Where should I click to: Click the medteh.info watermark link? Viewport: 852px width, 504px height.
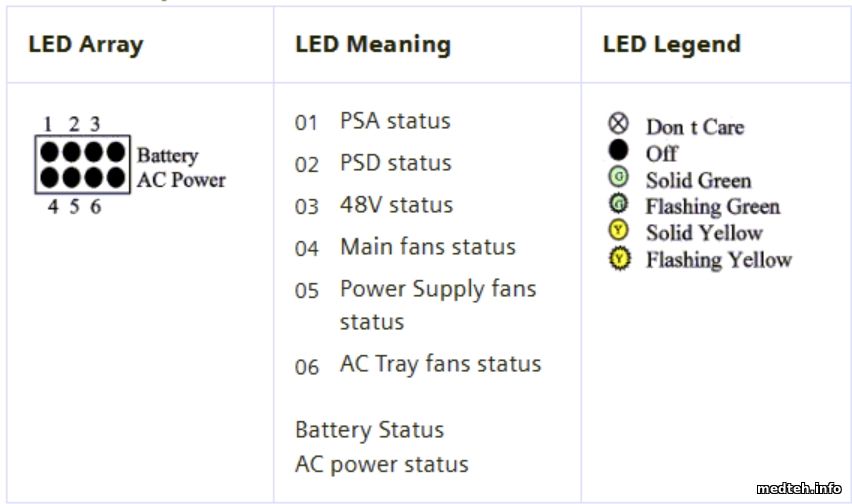pos(799,488)
